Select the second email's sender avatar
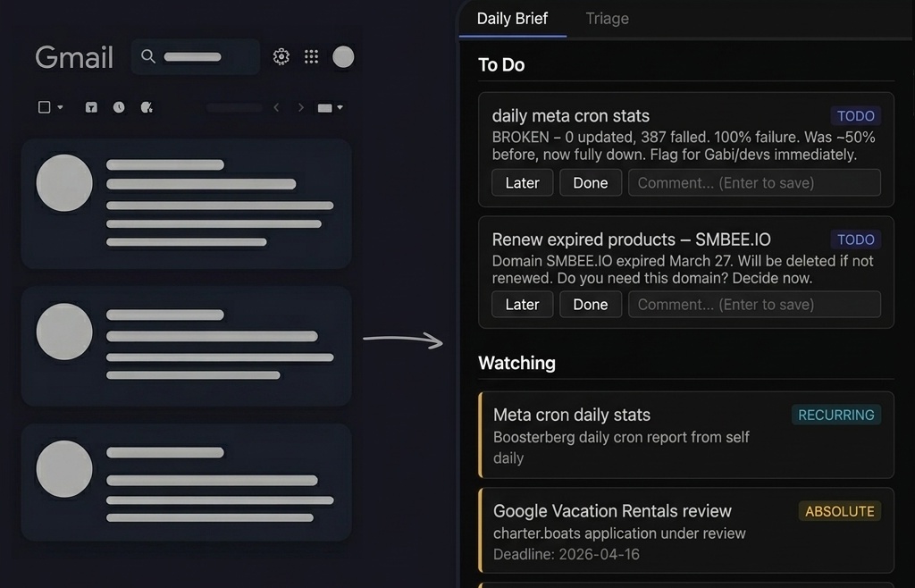Screen dimensions: 915x588 pos(64,332)
